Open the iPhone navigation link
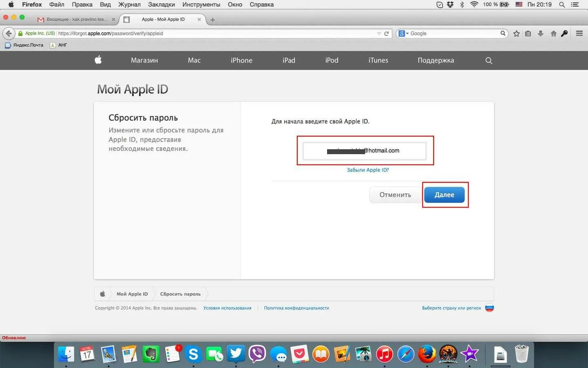The image size is (588, 368). click(242, 61)
